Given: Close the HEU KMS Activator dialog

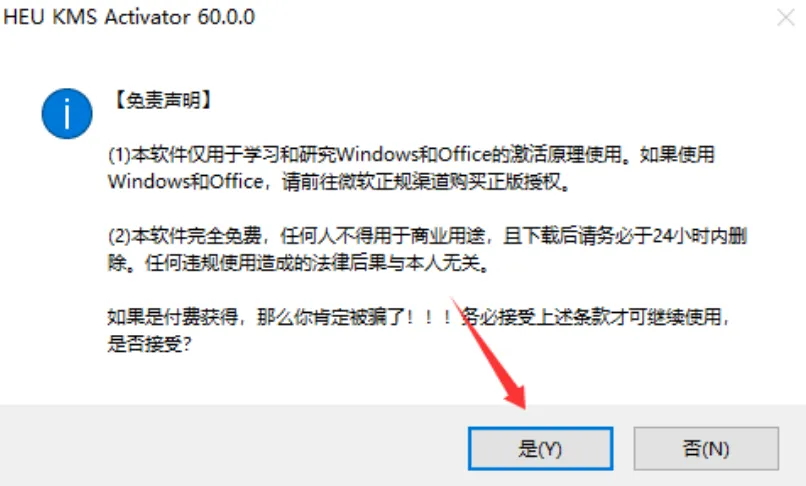Looking at the screenshot, I should point(785,18).
